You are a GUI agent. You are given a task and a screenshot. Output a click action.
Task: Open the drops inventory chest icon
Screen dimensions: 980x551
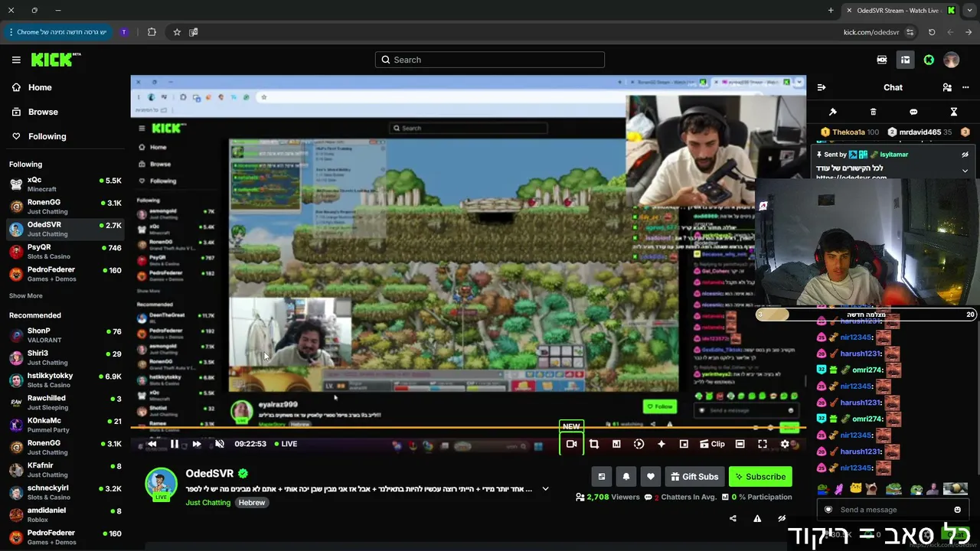(882, 60)
